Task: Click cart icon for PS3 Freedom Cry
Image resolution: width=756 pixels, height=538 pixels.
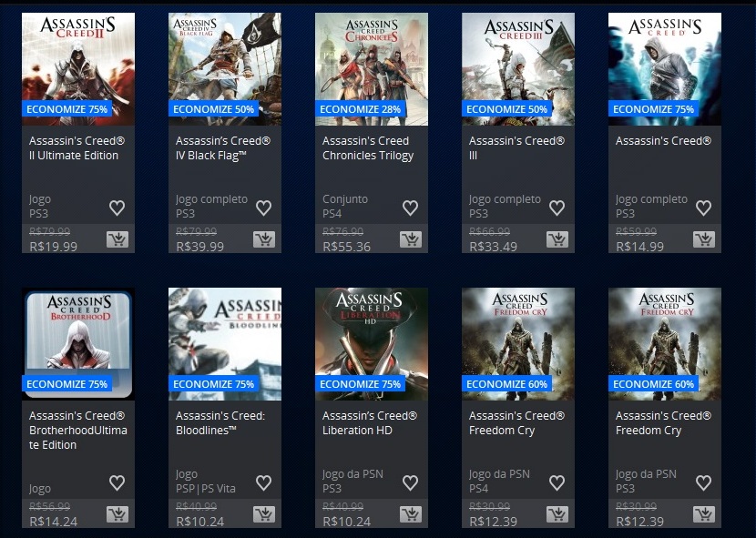Action: click(704, 514)
